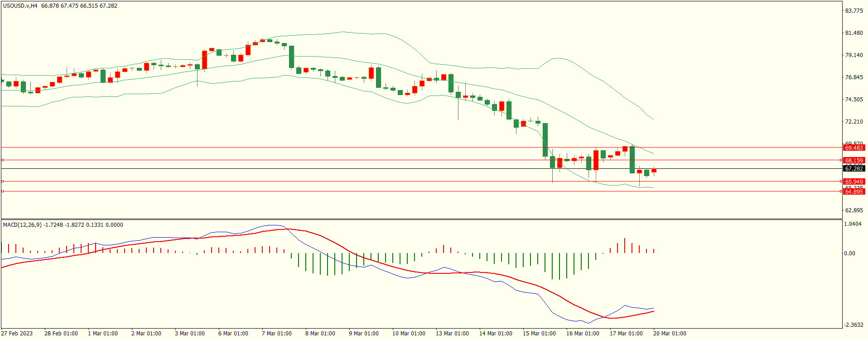Click the 15 Mar 01:00 time label
Image resolution: width=868 pixels, height=339 pixels.
[539, 333]
